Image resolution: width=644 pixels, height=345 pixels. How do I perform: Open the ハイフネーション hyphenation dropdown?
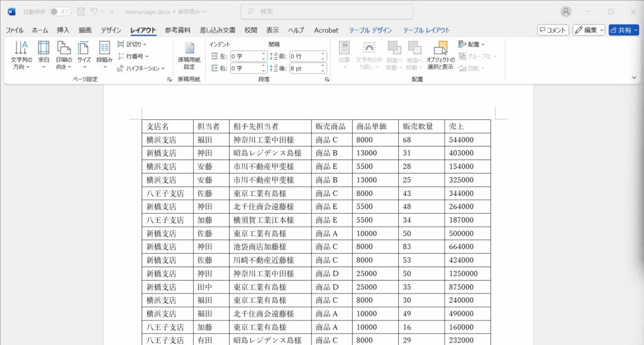pos(141,68)
